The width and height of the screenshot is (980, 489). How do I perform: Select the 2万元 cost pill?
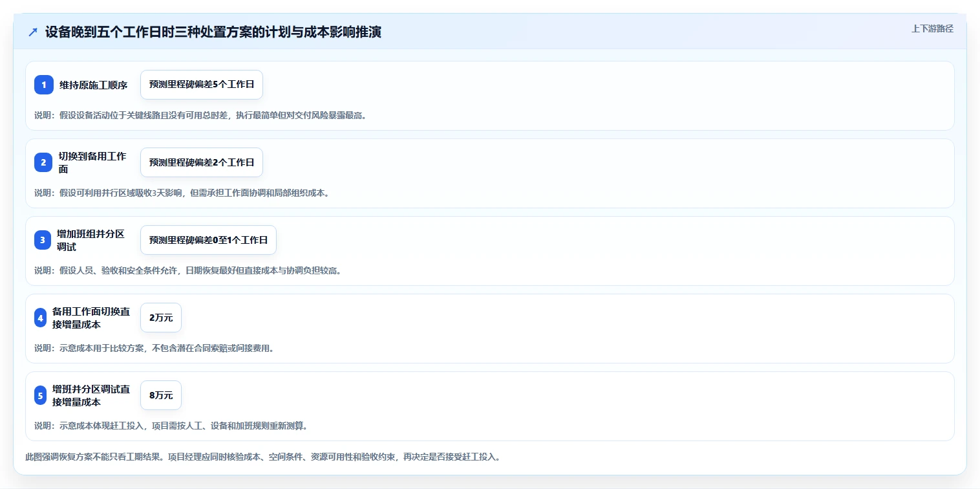(161, 318)
